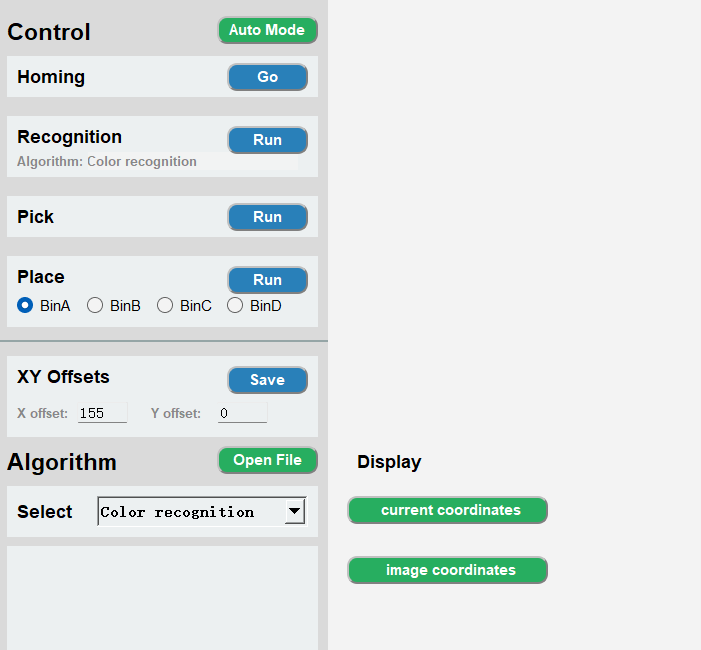
Task: Open the Color recognition combo box
Action: pos(202,511)
